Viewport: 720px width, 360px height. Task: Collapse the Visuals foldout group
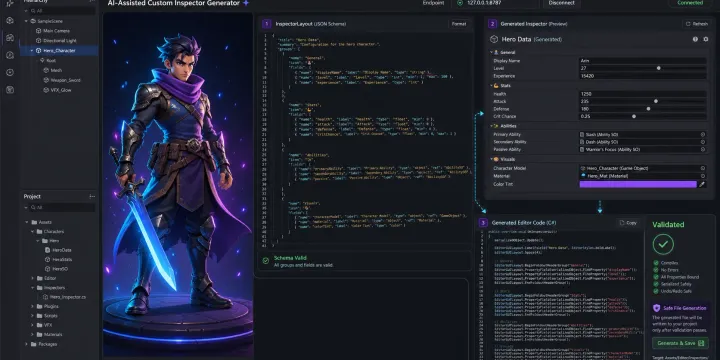tap(491, 159)
